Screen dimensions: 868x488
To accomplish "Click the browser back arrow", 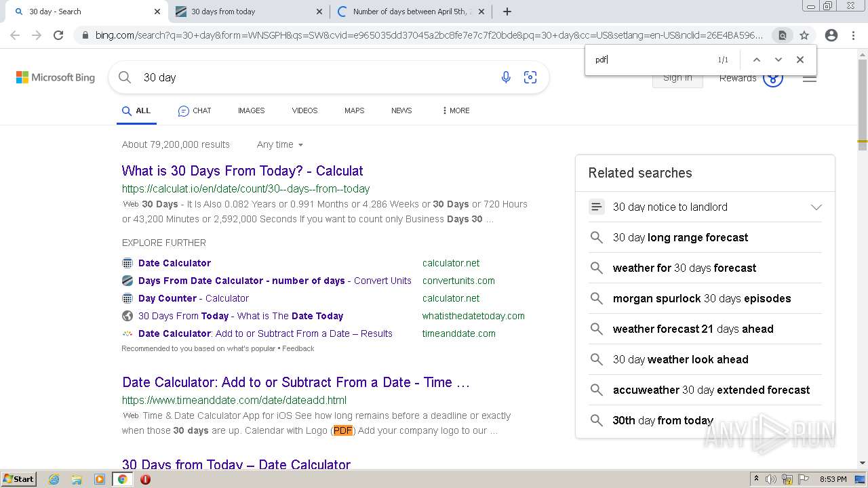I will pyautogui.click(x=15, y=35).
